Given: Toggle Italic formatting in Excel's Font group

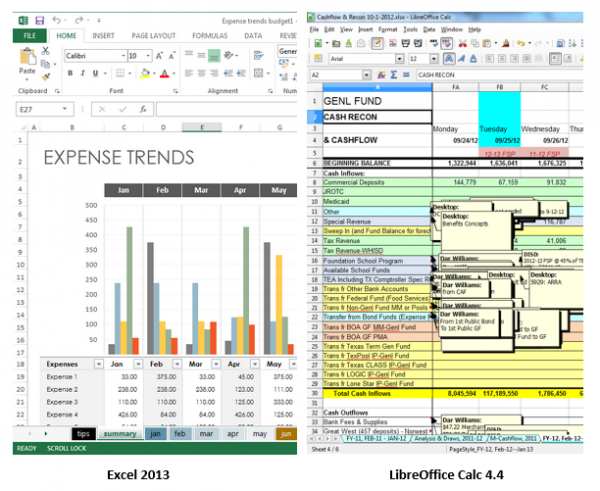Looking at the screenshot, I should coord(82,74).
